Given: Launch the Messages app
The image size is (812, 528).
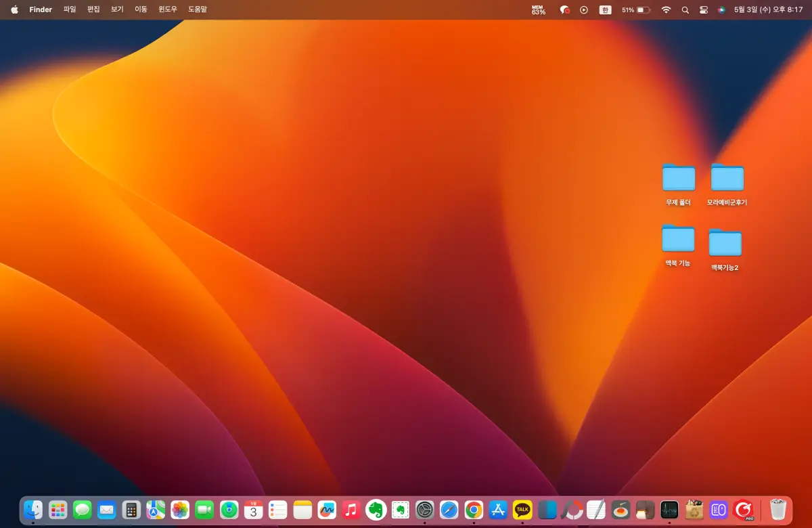Looking at the screenshot, I should pyautogui.click(x=82, y=510).
